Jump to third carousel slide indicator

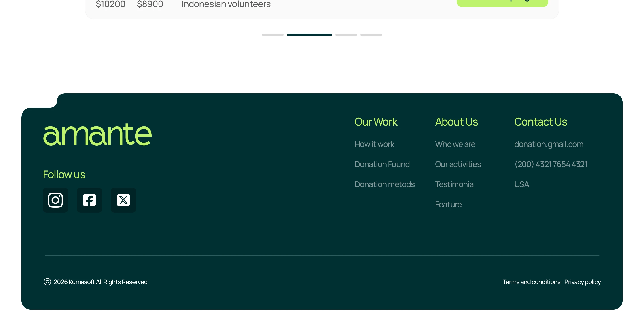click(x=346, y=35)
